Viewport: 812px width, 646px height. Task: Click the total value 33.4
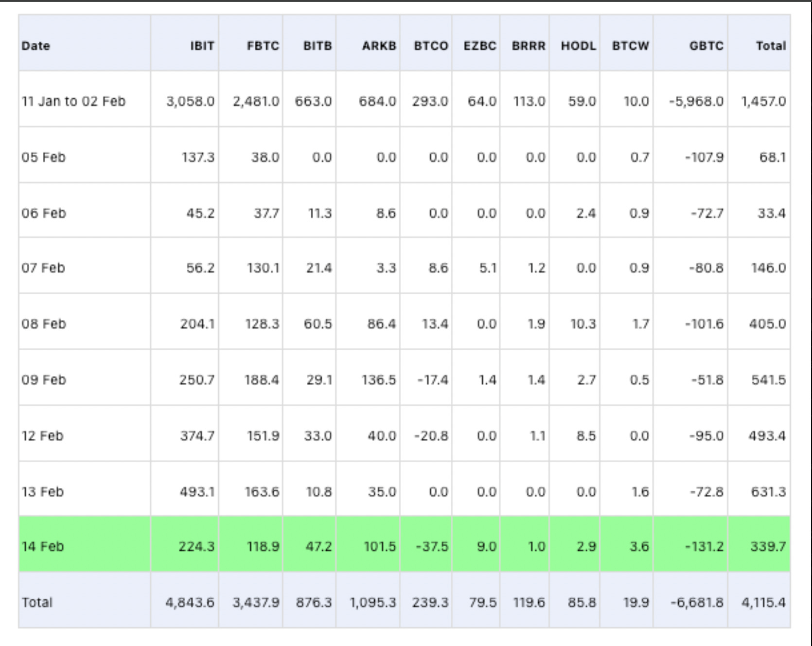point(772,213)
